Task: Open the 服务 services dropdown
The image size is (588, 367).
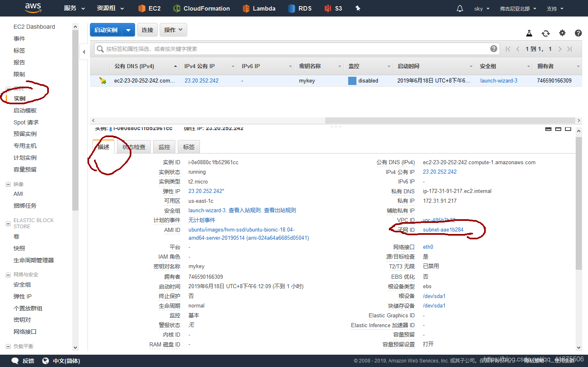Action: (74, 8)
